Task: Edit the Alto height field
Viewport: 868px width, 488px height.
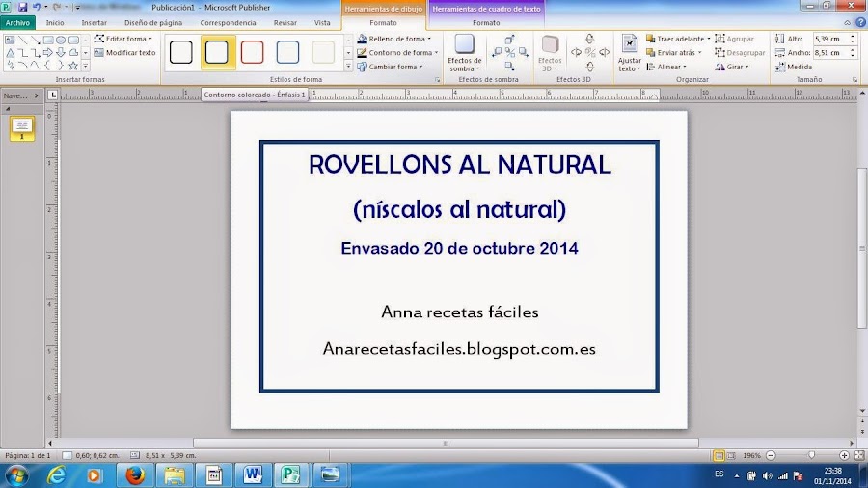Action: pos(830,39)
